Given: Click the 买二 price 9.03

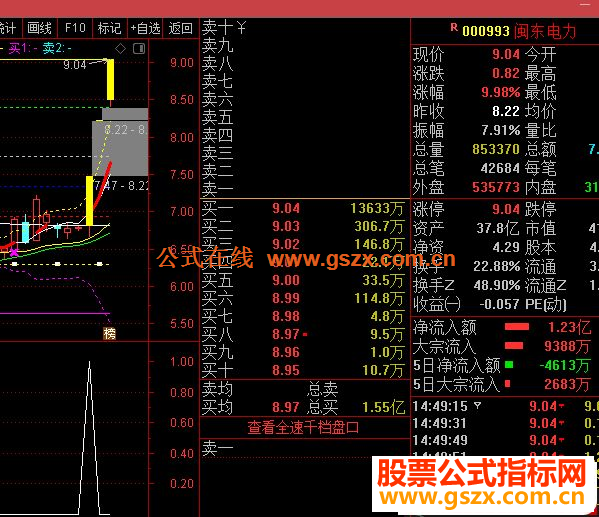Looking at the screenshot, I should point(286,226).
